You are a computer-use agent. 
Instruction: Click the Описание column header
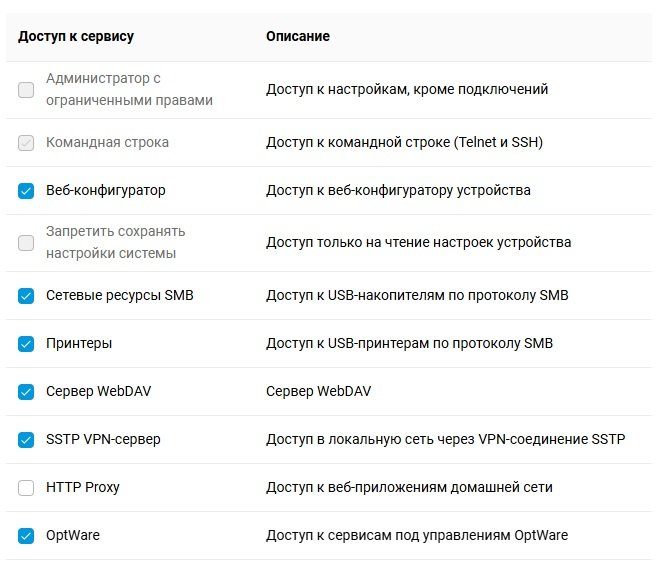[298, 36]
